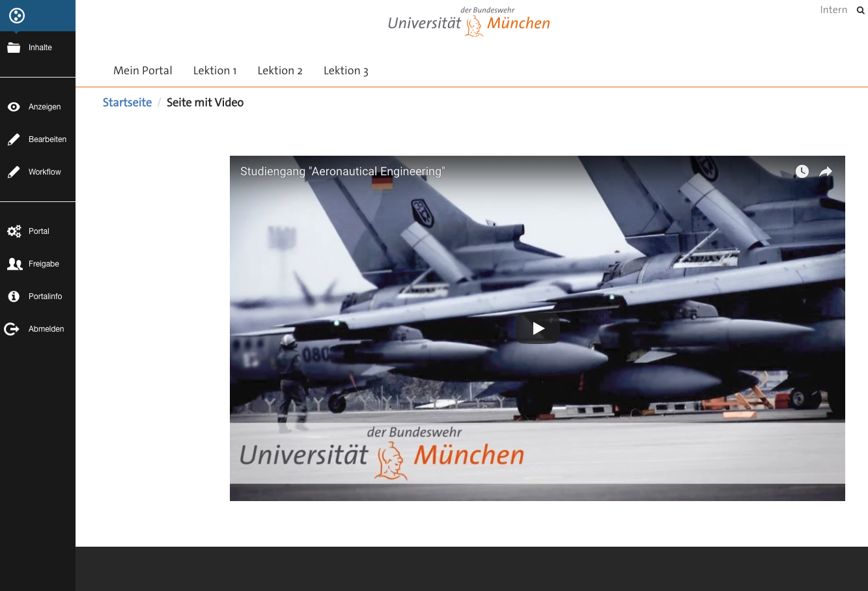868x591 pixels.
Task: Click the Plone logo icon in sidebar
Action: [17, 16]
